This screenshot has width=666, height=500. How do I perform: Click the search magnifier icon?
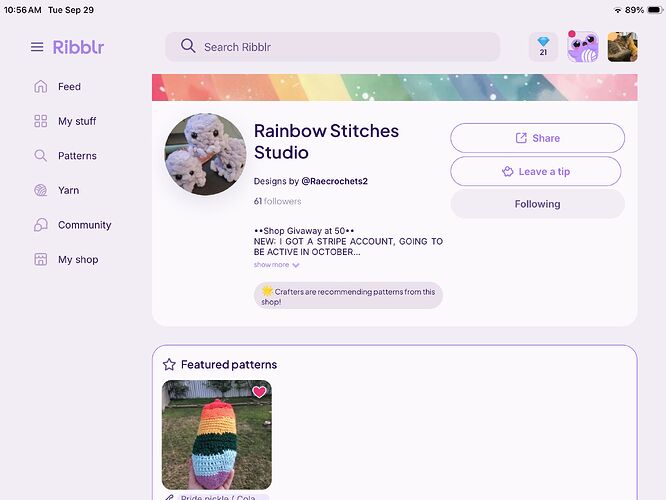[x=188, y=46]
